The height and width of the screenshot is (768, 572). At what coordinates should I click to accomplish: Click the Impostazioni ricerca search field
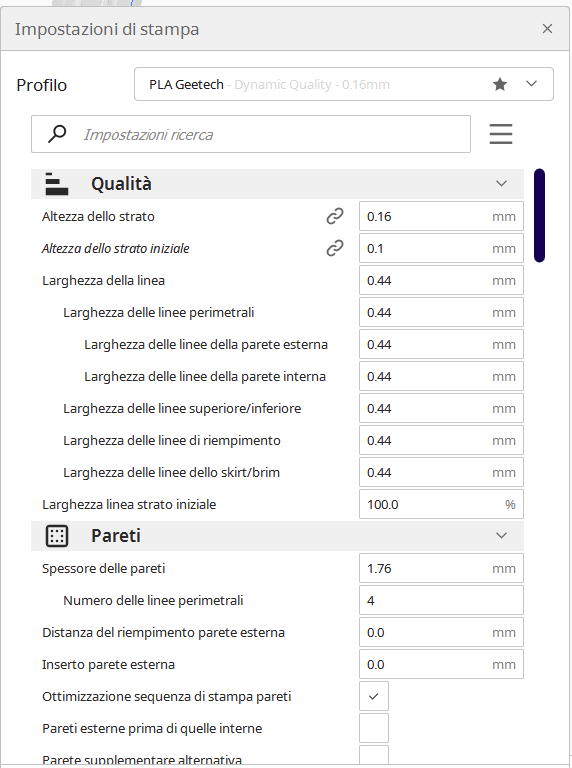click(251, 134)
